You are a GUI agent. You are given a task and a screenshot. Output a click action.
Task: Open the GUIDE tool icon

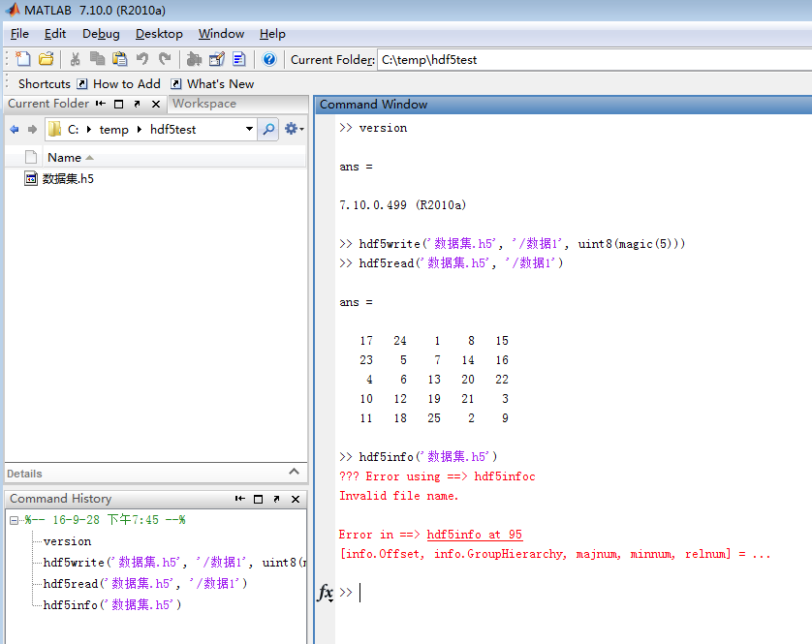pyautogui.click(x=216, y=59)
